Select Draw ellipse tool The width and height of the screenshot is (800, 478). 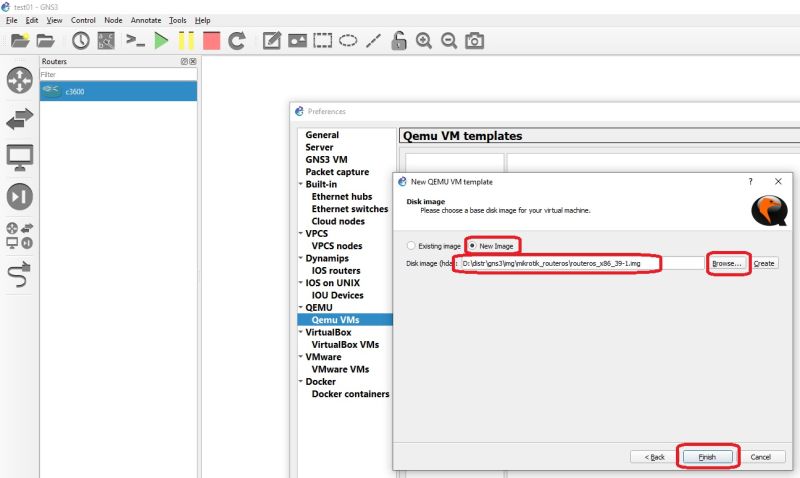coord(348,40)
